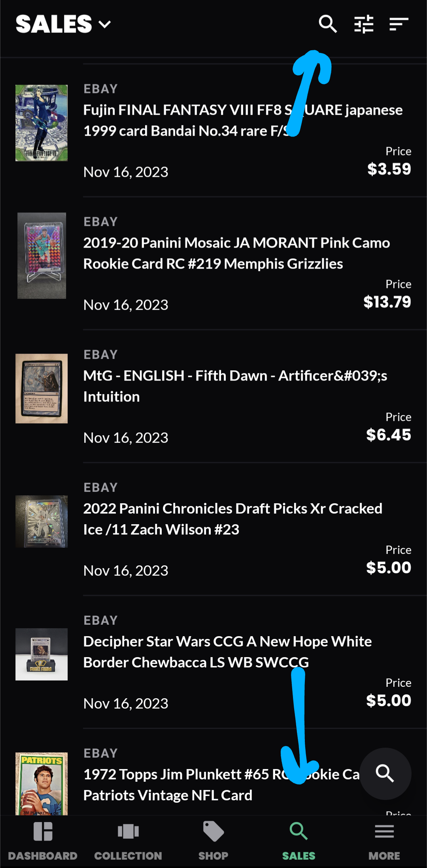Tap the Final Fantasy Fujin card thumbnail

coord(42,123)
